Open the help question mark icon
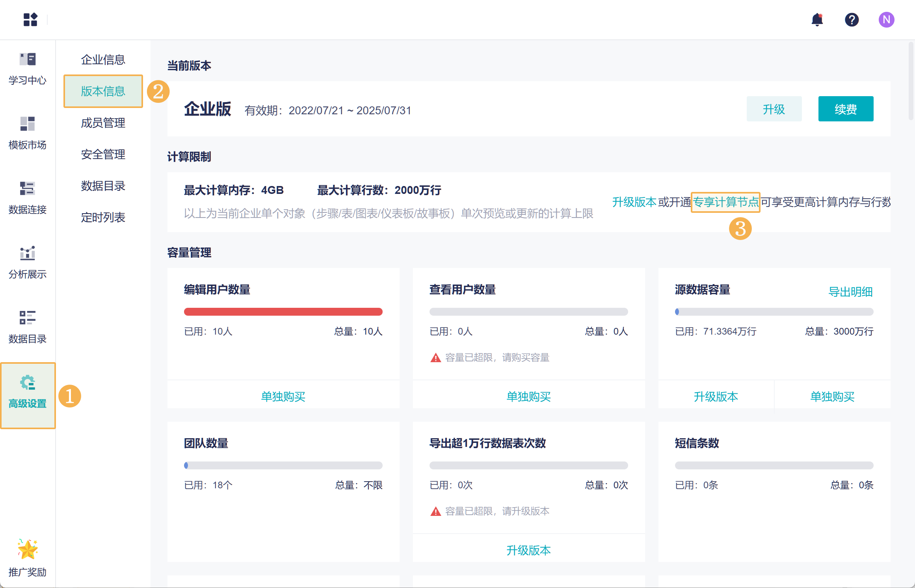The width and height of the screenshot is (915, 588). [852, 19]
